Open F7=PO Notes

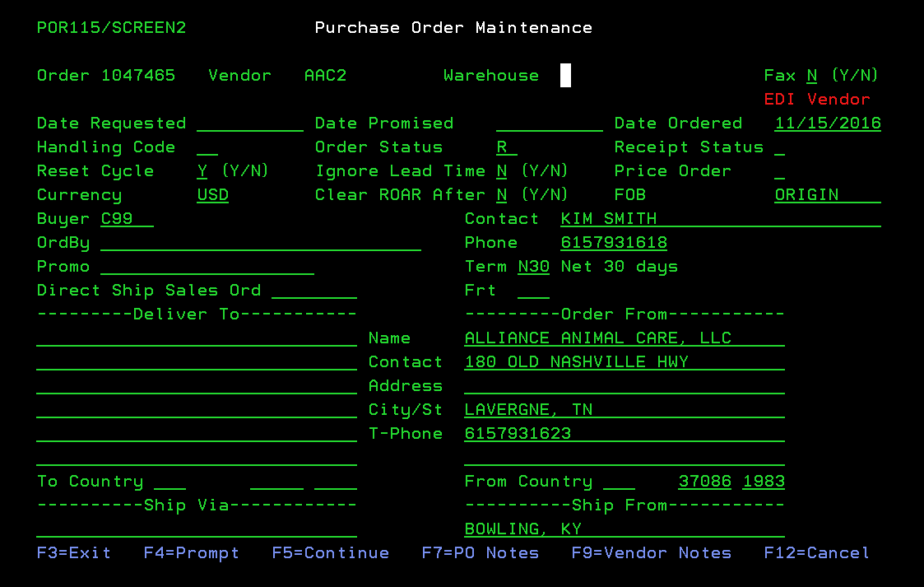coord(480,553)
